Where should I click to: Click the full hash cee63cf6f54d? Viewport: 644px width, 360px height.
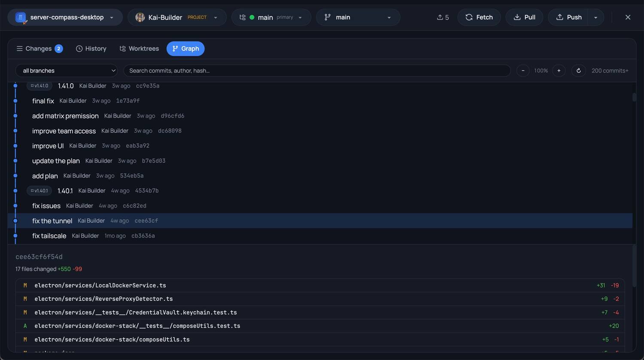click(x=39, y=257)
